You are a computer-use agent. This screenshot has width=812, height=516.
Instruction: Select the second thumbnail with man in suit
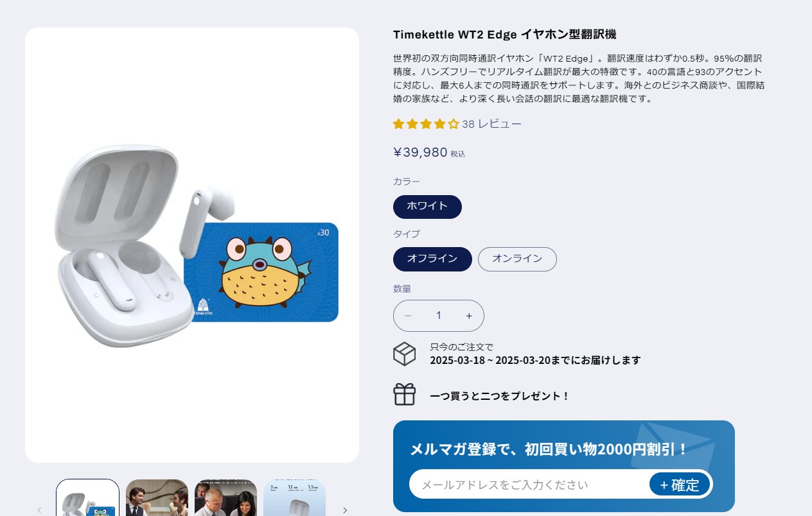coord(157,498)
